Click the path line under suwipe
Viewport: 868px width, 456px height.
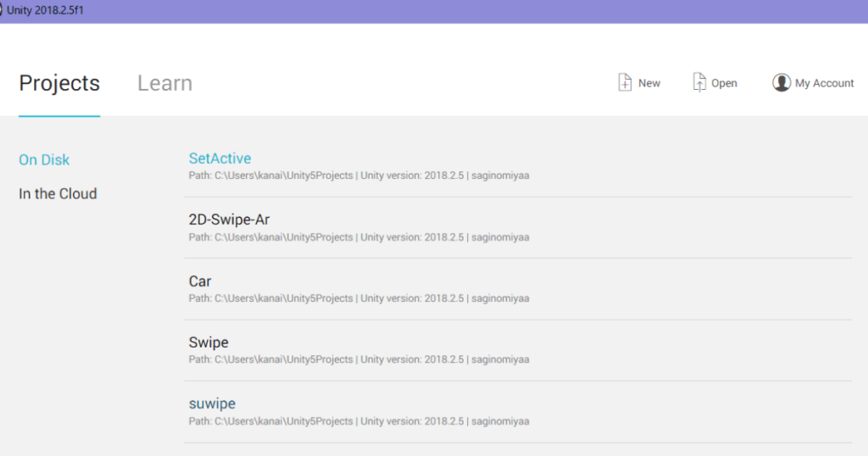(359, 420)
